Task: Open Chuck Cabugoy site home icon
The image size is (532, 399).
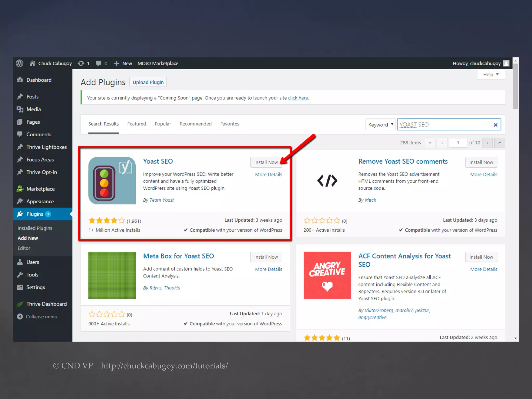Action: 32,63
